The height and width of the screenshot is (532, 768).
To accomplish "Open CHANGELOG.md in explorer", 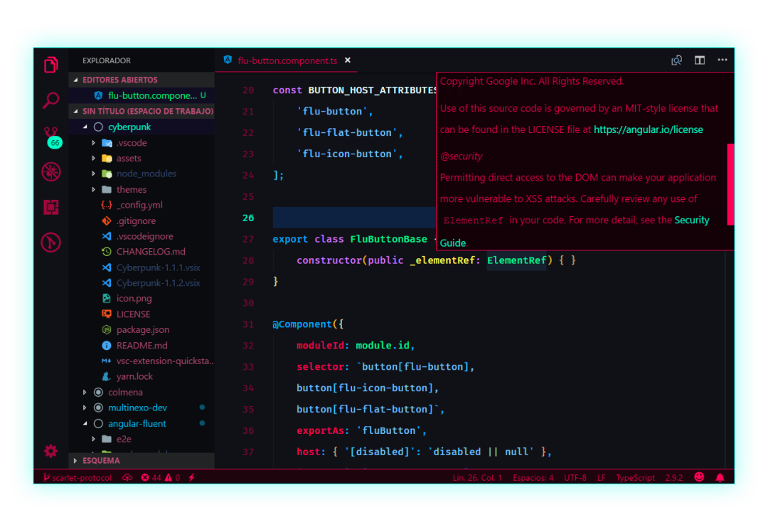I will click(x=142, y=252).
